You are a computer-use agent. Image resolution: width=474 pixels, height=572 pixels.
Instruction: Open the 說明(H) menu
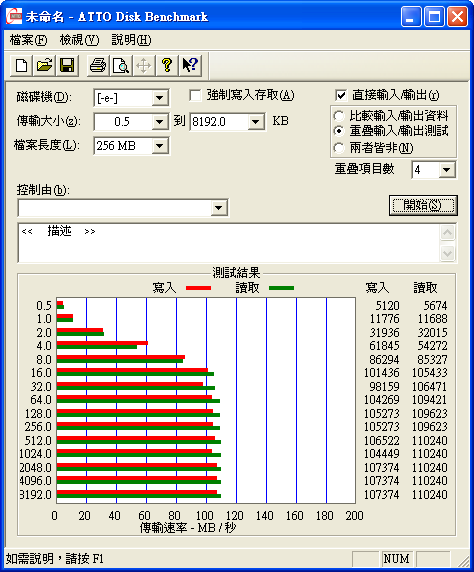tap(131, 40)
